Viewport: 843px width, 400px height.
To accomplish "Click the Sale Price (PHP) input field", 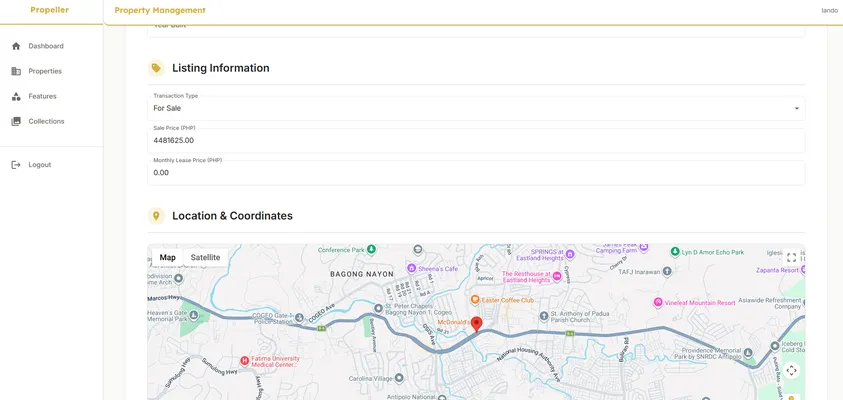I will tap(475, 141).
